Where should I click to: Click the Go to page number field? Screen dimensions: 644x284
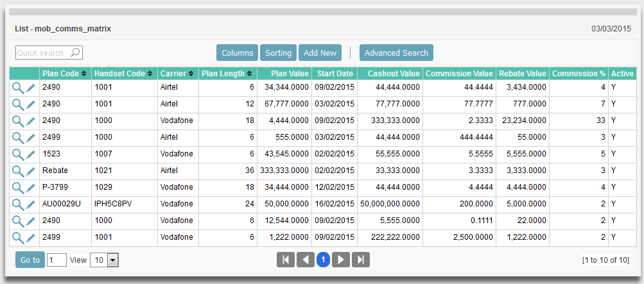(57, 260)
